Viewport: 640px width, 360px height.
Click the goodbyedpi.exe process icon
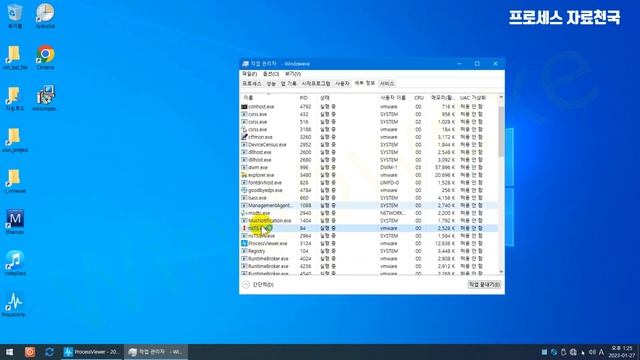[x=244, y=190]
